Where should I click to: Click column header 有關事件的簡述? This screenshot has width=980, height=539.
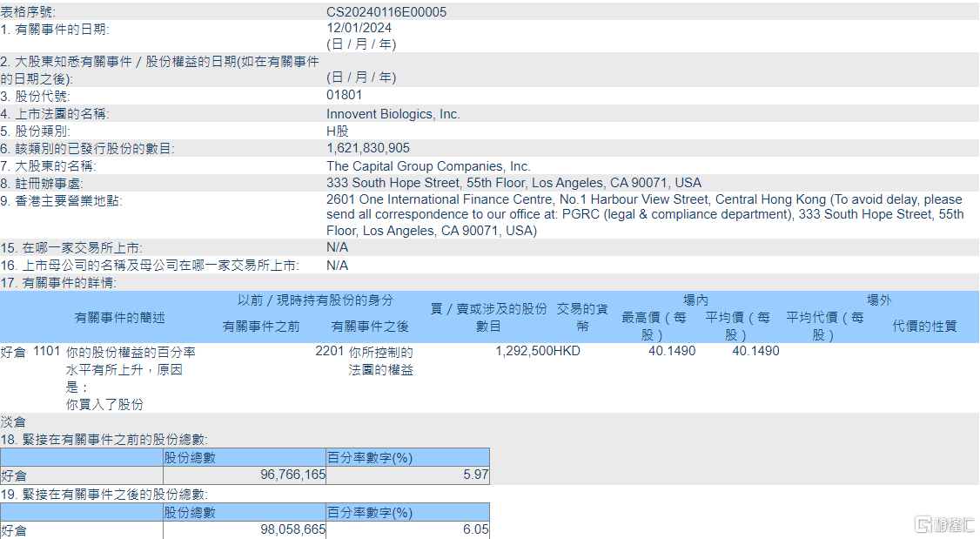[119, 318]
